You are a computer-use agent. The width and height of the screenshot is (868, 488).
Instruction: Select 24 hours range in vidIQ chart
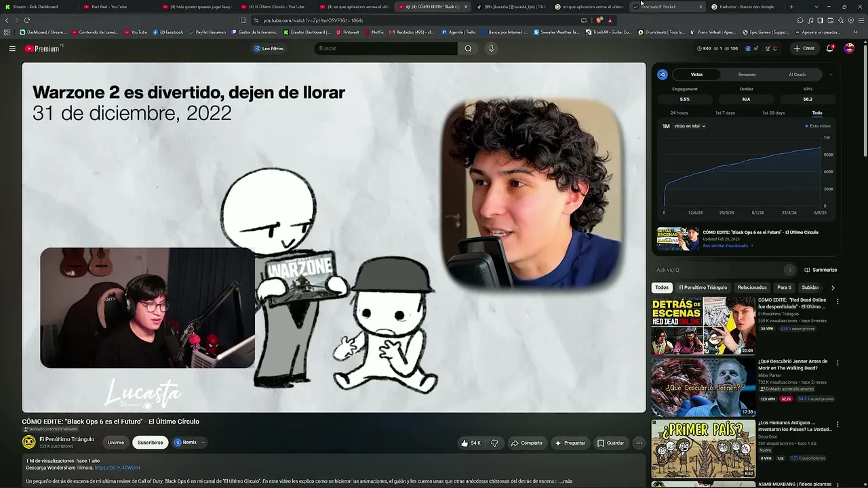[679, 113]
